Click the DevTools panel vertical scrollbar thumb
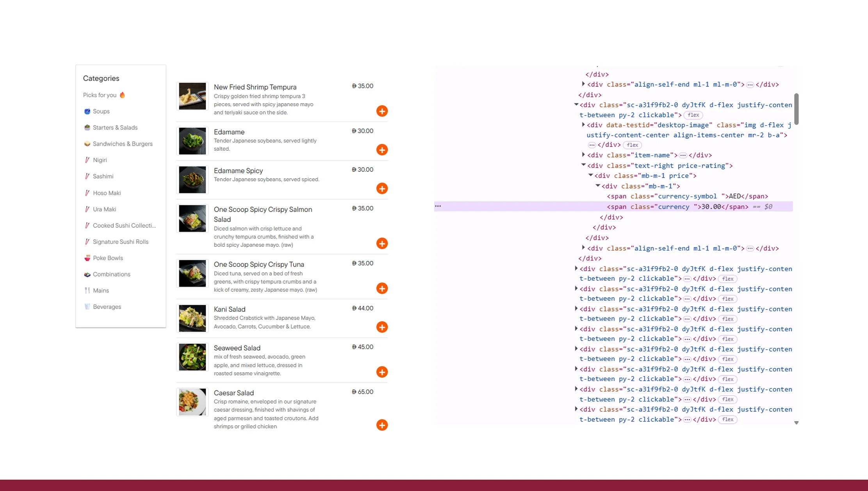Screen dimensions: 868x491 796,109
